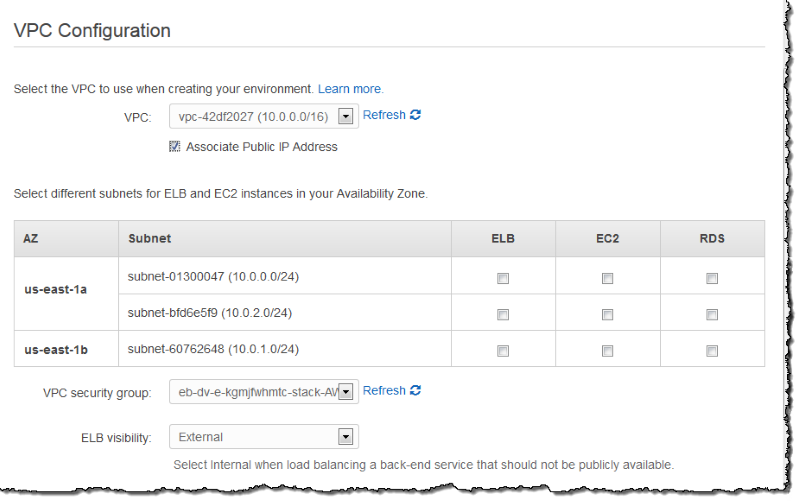Click refresh icon beside VPC security group
The width and height of the screenshot is (800, 501).
(x=415, y=390)
